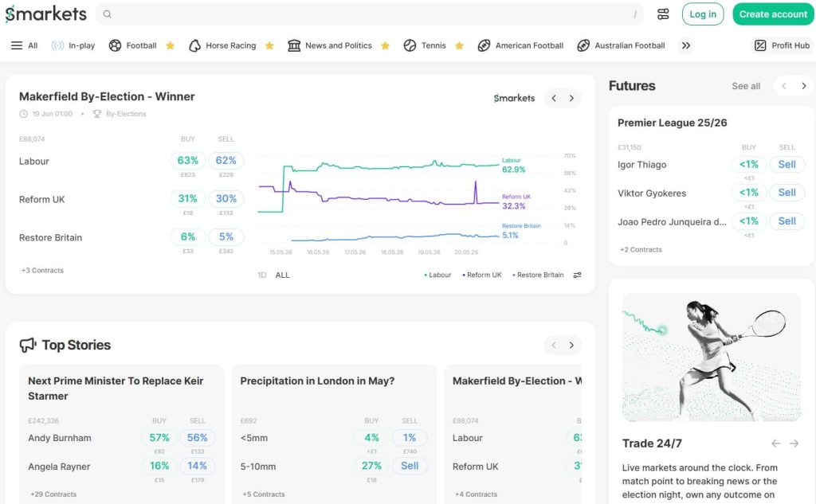Buy Igor Thiago at <1%
Screen dimensions: 816x504
click(x=749, y=164)
